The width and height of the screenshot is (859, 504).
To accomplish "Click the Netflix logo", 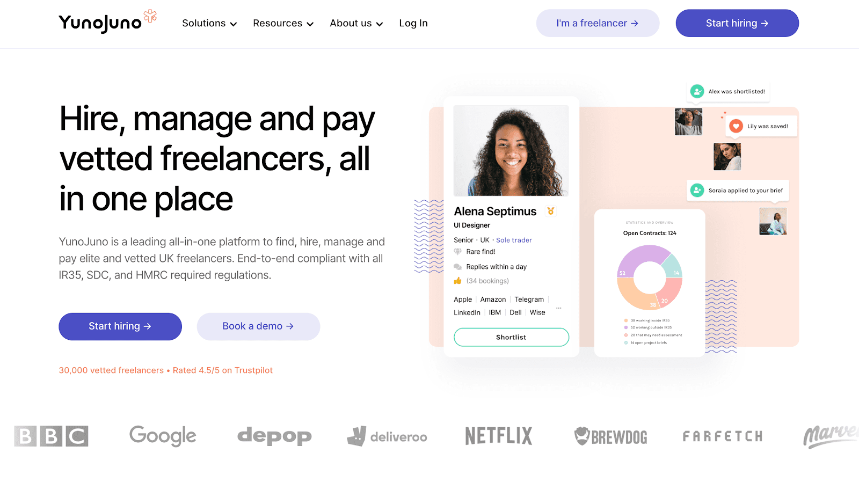I will pos(499,436).
